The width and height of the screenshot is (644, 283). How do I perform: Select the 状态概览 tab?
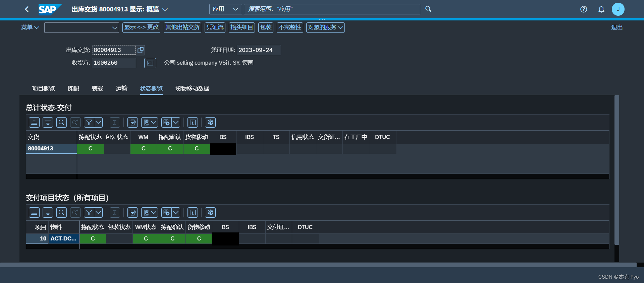(x=151, y=88)
